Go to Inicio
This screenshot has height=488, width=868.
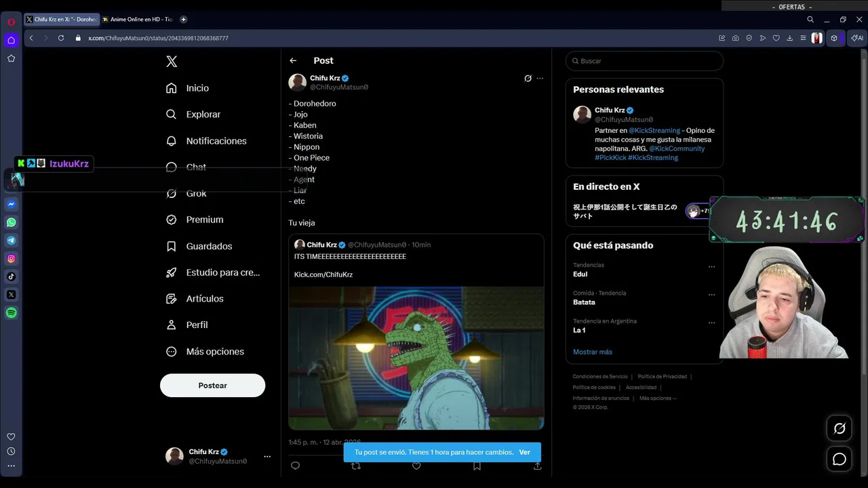coord(189,88)
